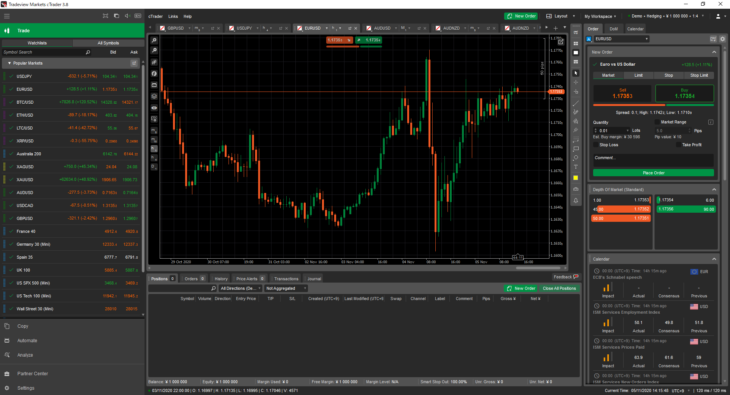This screenshot has height=395, width=730.
Task: Select the cursor pointer tool
Action: [576, 73]
